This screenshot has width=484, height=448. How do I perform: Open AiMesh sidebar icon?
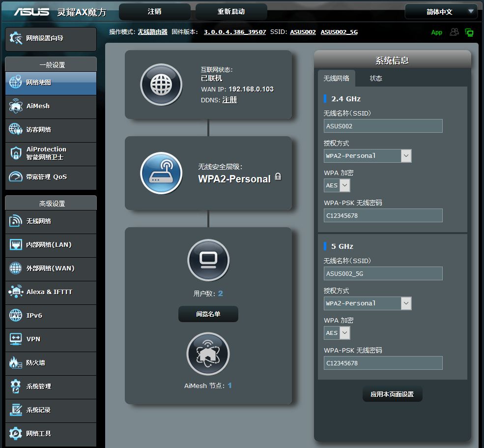[x=15, y=106]
